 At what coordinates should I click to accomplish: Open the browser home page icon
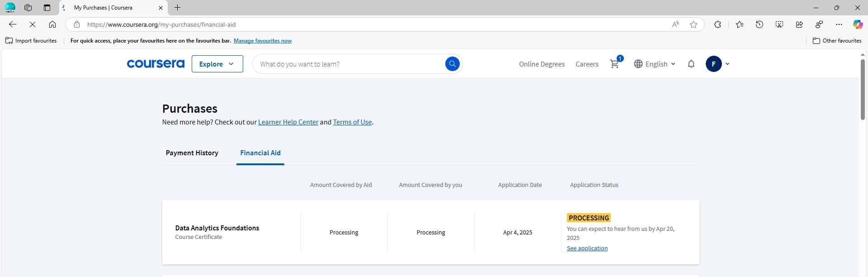[x=52, y=24]
